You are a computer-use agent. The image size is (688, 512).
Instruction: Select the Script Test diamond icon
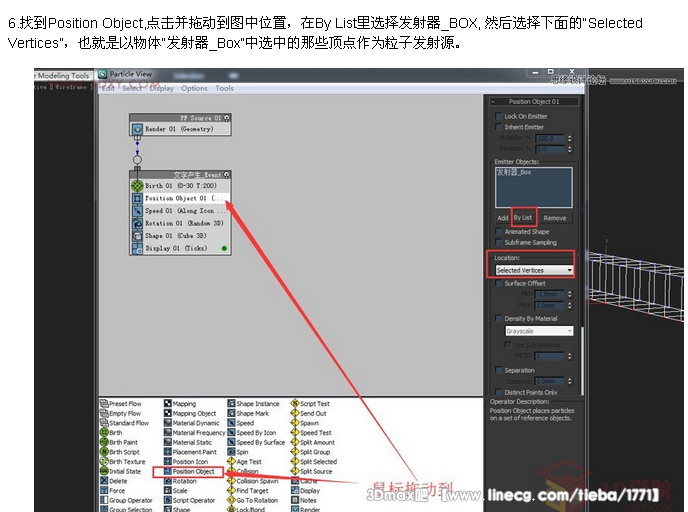(x=295, y=403)
